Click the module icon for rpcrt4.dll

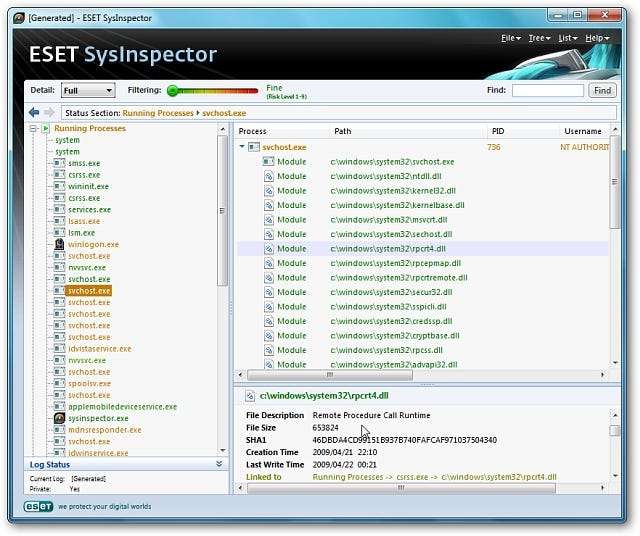[x=269, y=248]
